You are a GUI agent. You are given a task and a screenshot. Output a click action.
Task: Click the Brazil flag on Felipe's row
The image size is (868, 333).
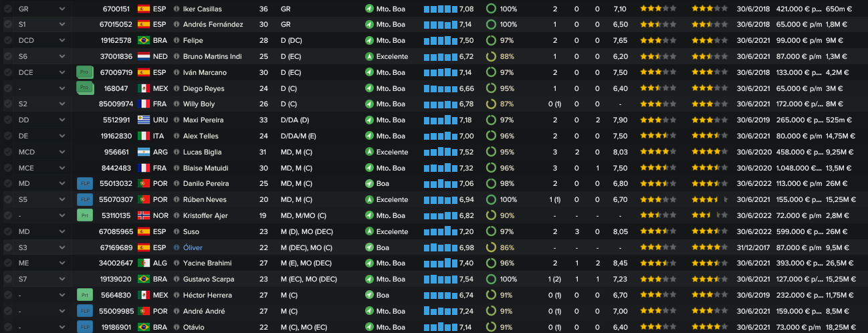click(143, 40)
